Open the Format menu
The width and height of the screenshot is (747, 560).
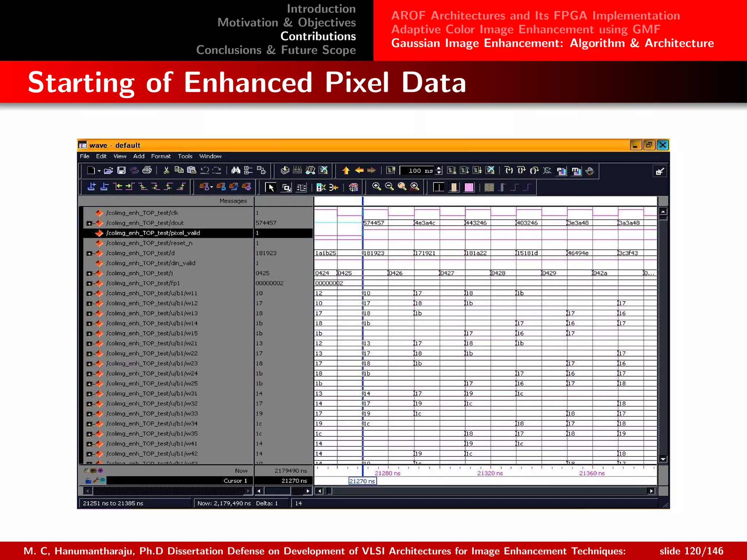point(161,156)
